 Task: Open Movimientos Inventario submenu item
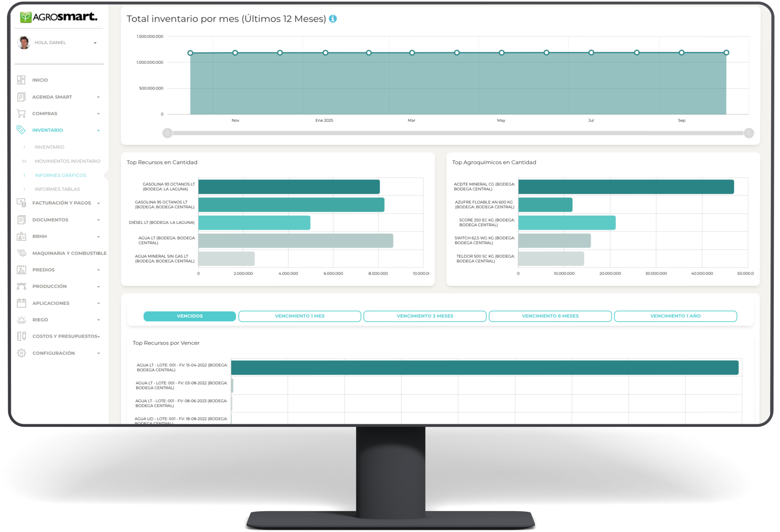pos(67,161)
